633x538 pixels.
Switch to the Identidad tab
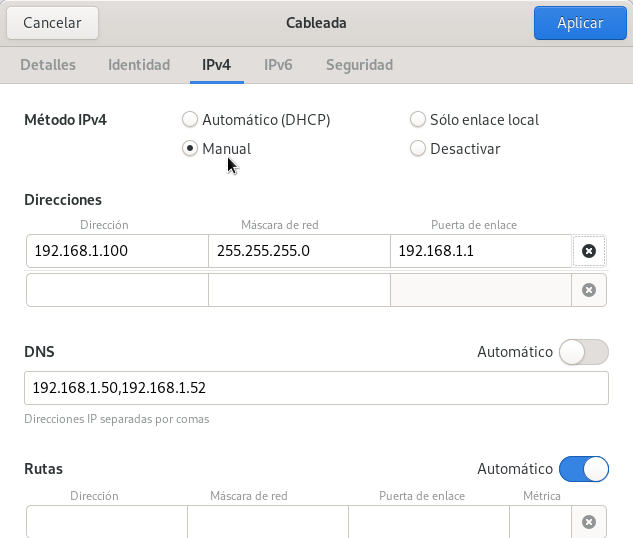[139, 65]
